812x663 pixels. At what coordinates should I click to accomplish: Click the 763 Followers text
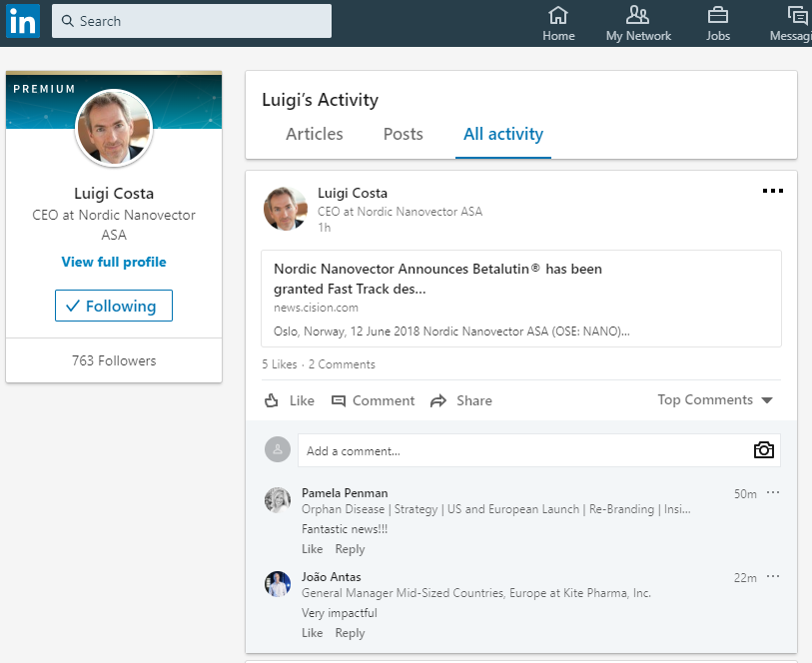point(114,360)
